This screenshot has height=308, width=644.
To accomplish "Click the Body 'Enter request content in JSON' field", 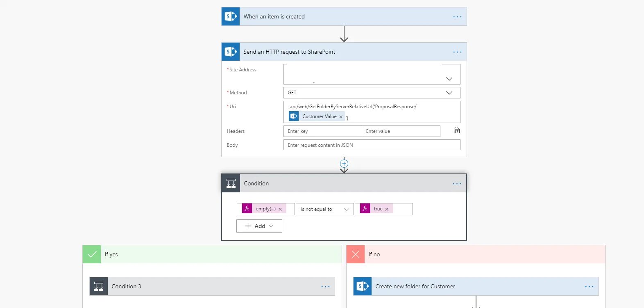I will 372,145.
